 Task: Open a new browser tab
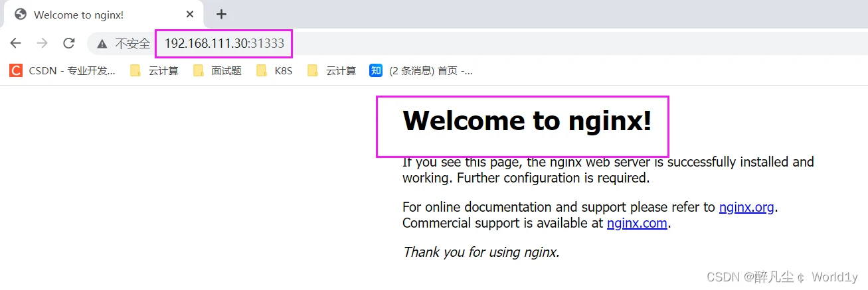pos(222,14)
